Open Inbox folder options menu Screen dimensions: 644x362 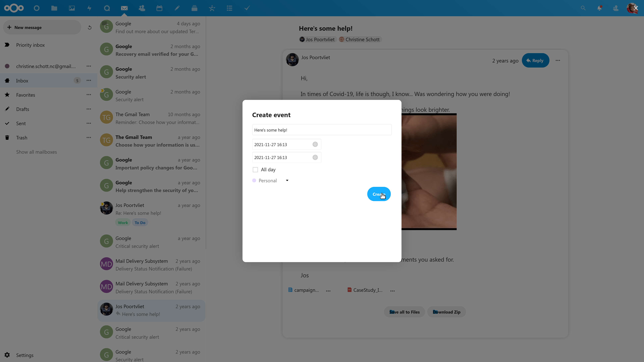(x=89, y=80)
